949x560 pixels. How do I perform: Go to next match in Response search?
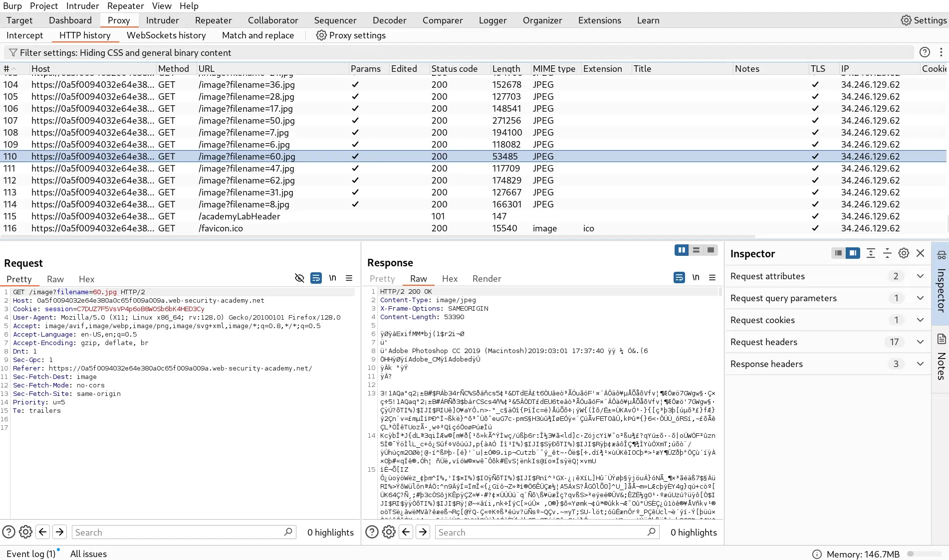point(423,532)
